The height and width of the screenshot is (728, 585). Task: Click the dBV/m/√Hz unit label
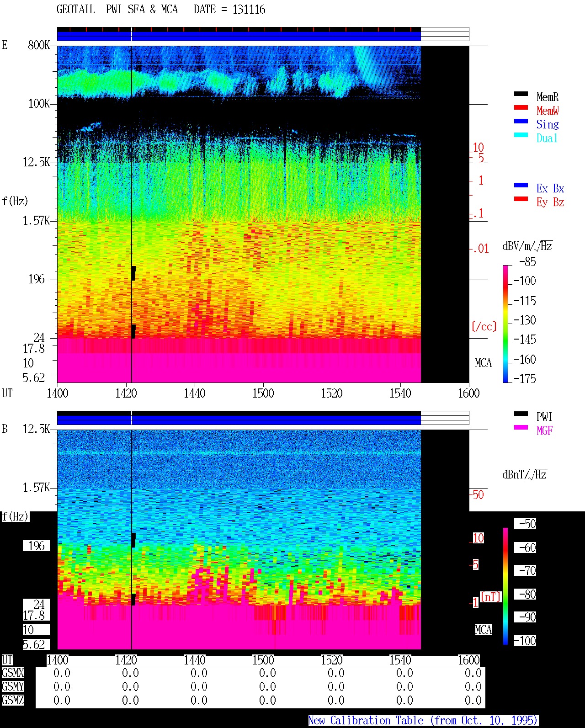(527, 246)
